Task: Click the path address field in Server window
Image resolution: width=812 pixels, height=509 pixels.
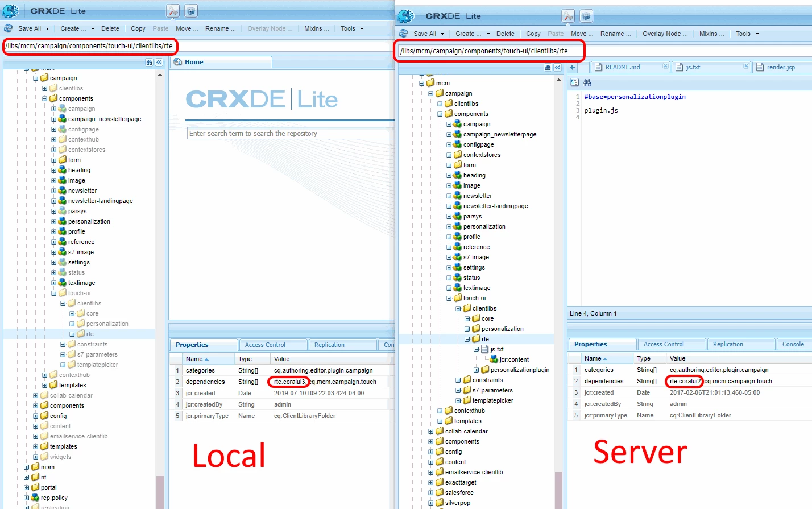Action: 605,51
